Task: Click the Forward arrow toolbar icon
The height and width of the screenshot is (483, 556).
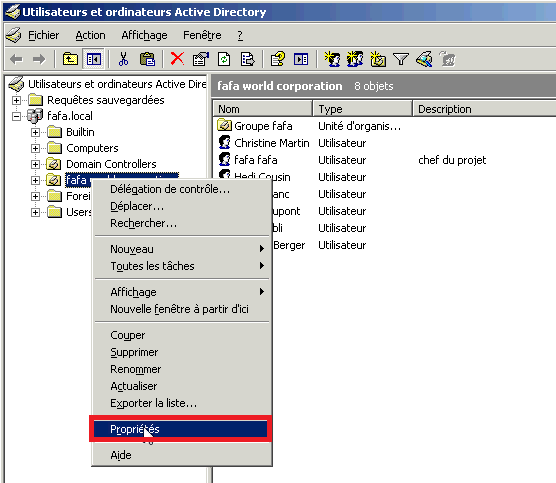Action: click(x=39, y=59)
